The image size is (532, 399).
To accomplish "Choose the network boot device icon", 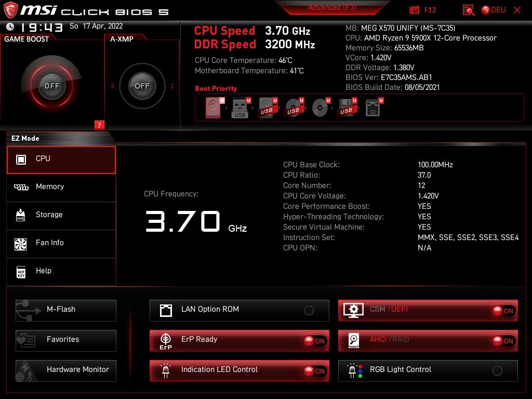I will click(374, 108).
